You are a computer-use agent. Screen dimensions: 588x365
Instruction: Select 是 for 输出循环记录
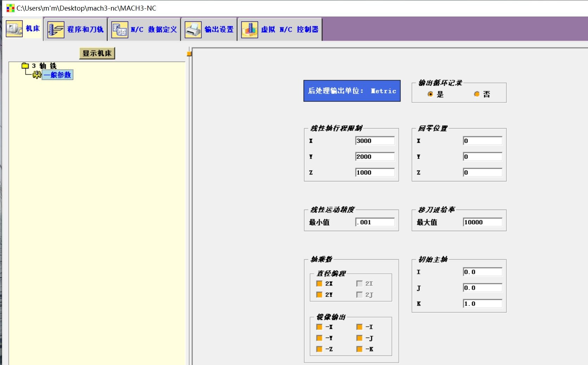(x=430, y=94)
